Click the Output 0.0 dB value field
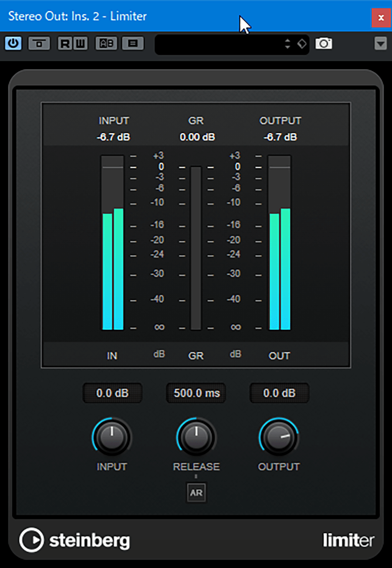This screenshot has width=392, height=568. [279, 393]
